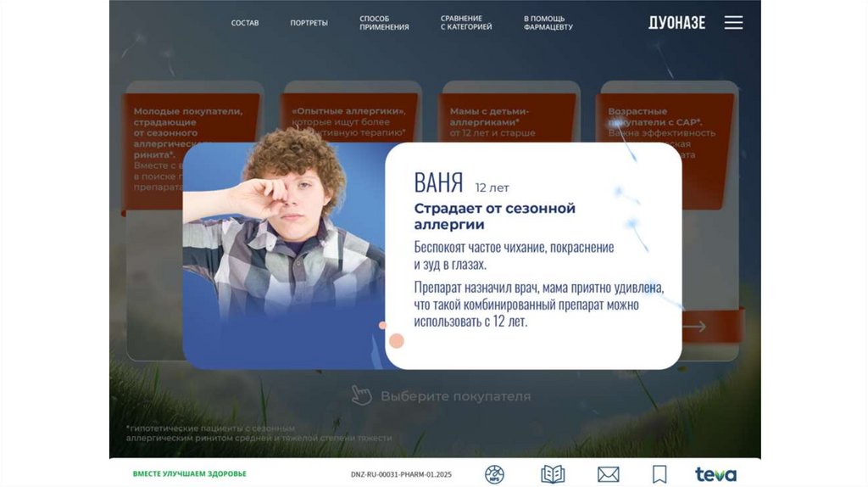
Task: Go to the Портреты section
Action: [309, 23]
